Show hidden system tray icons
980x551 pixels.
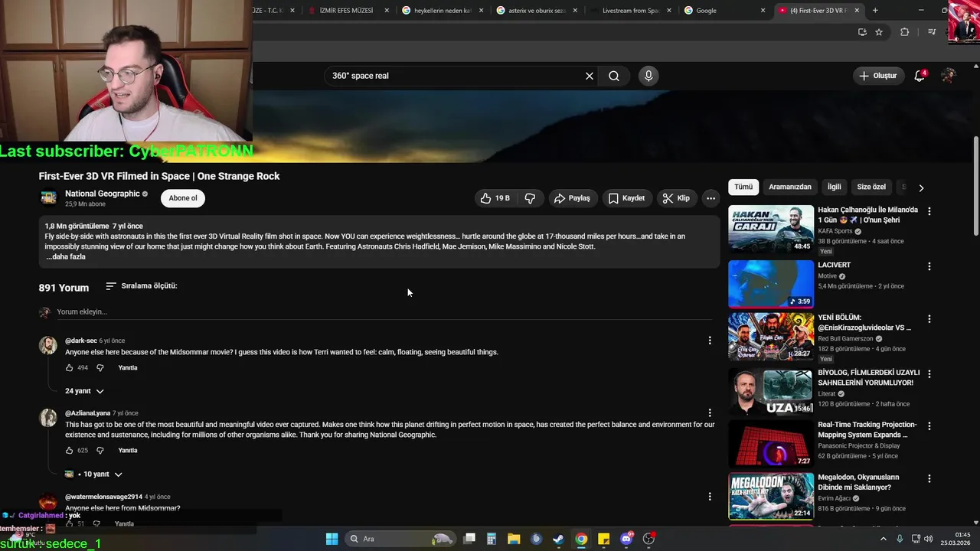coord(884,539)
